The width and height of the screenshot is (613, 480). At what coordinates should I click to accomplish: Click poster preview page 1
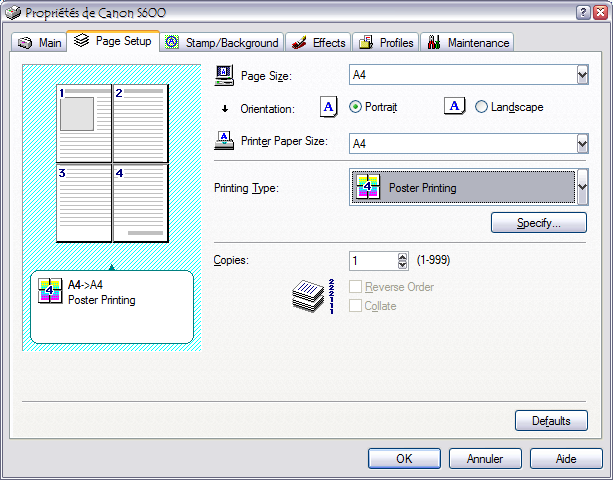coord(84,124)
